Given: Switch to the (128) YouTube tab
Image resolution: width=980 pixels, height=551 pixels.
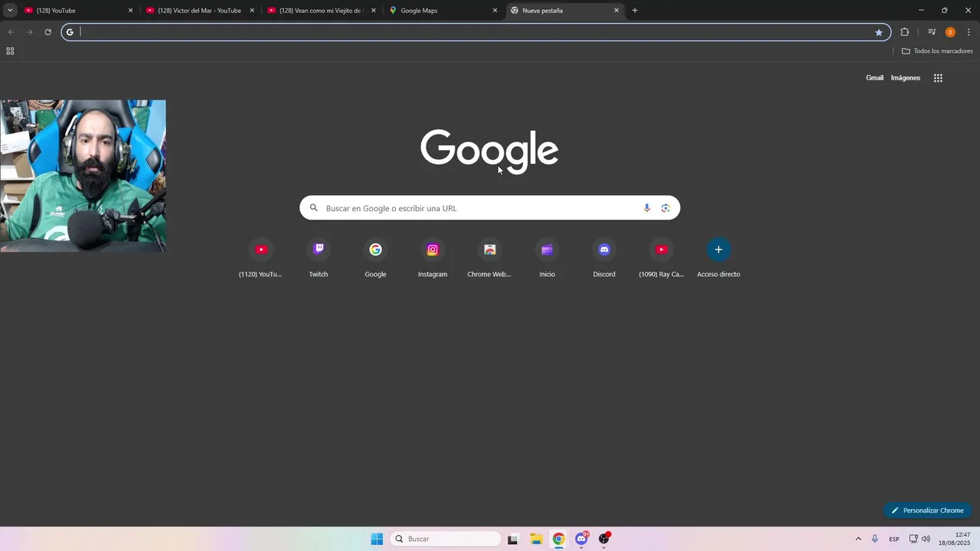Looking at the screenshot, I should 77,11.
